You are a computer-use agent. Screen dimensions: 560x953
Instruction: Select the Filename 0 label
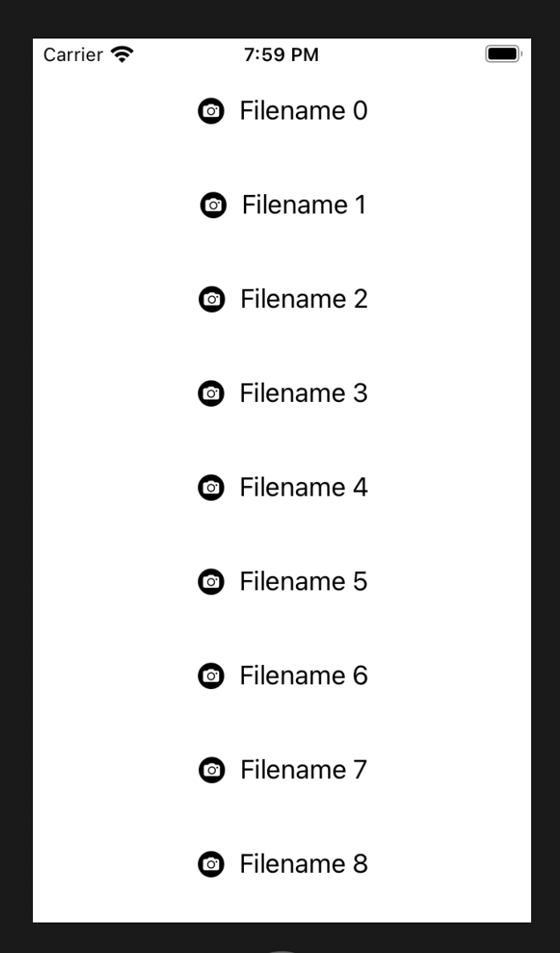pos(303,111)
